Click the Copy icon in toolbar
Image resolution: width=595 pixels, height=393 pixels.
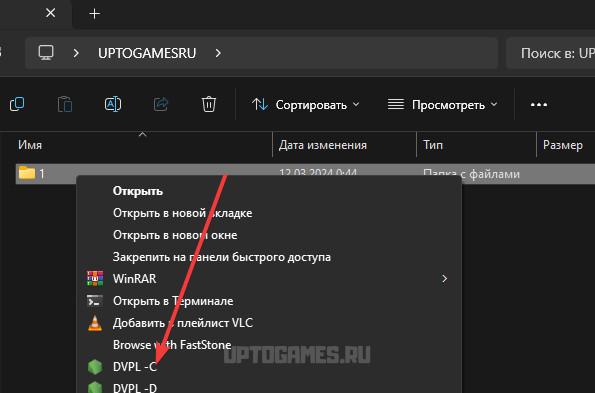tap(17, 104)
